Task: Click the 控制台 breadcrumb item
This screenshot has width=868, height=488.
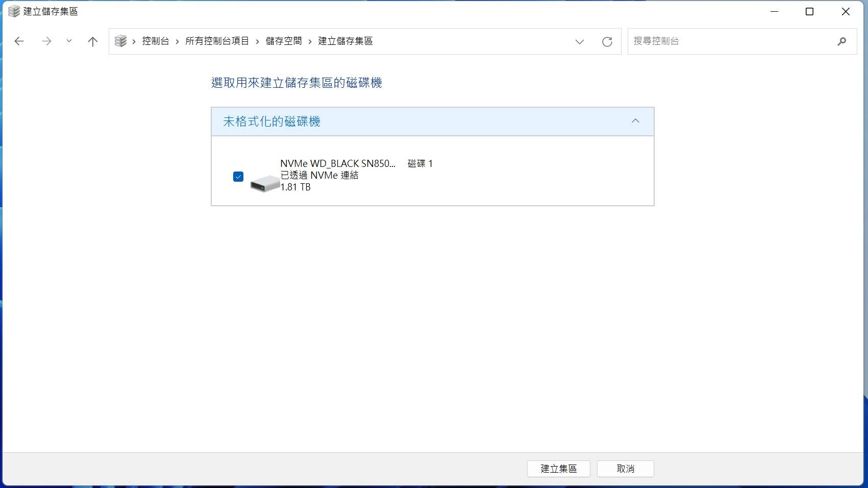Action: [x=155, y=41]
